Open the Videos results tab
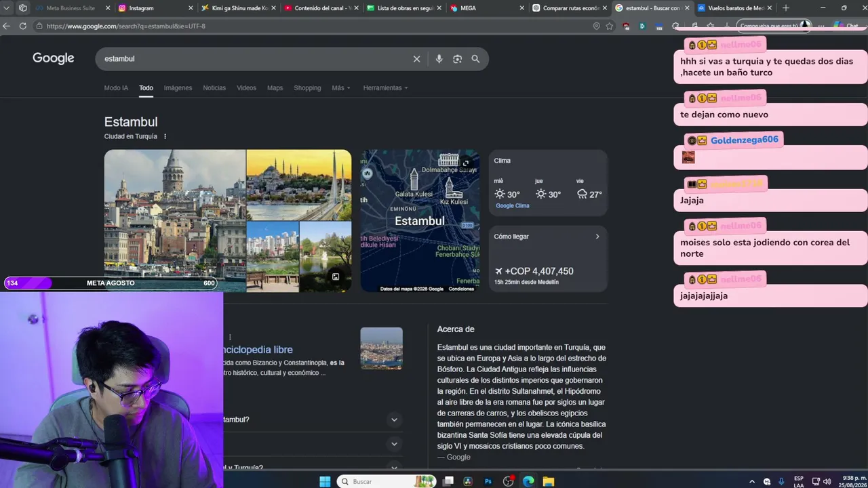Viewport: 868px width, 488px height. [x=246, y=87]
